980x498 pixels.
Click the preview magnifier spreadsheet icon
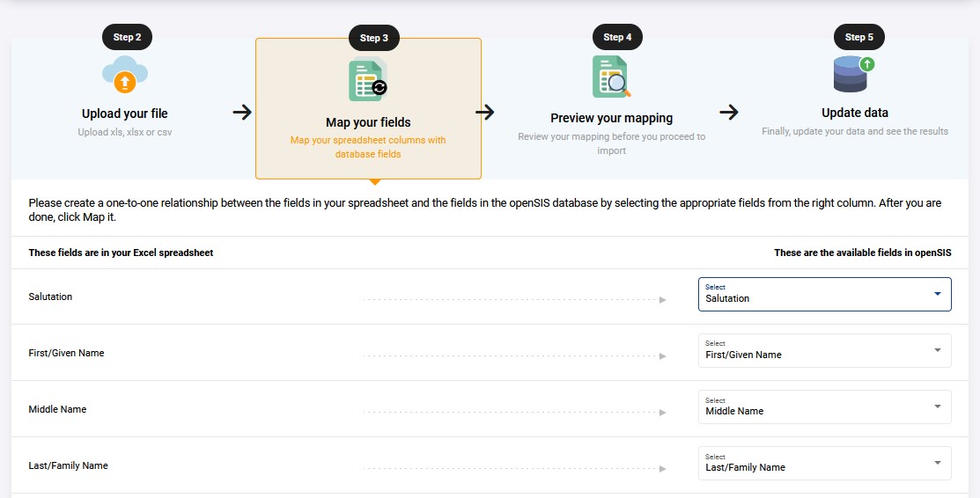(x=611, y=77)
